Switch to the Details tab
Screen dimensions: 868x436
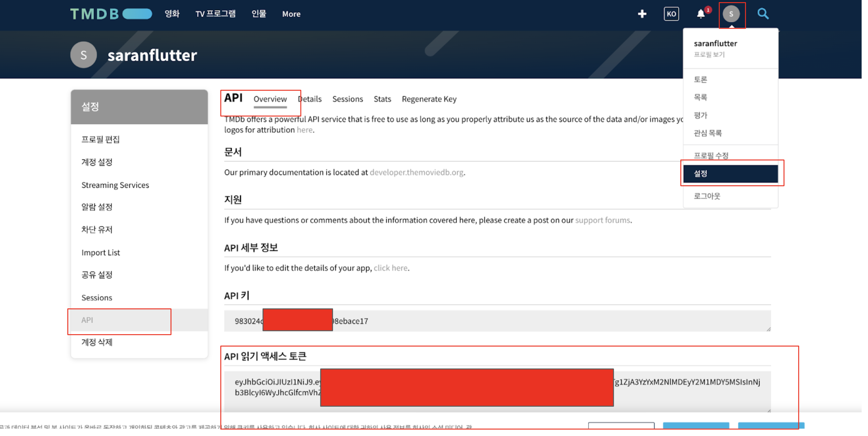[310, 99]
